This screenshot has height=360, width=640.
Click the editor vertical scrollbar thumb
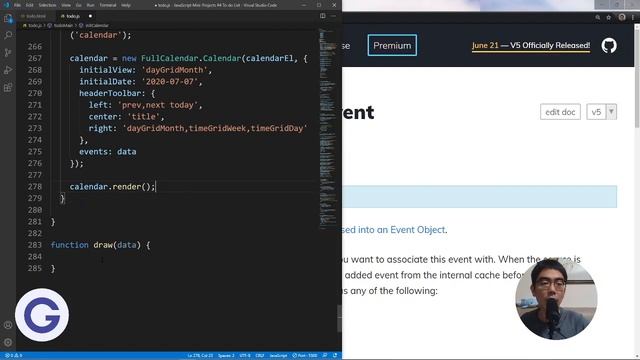[x=339, y=319]
